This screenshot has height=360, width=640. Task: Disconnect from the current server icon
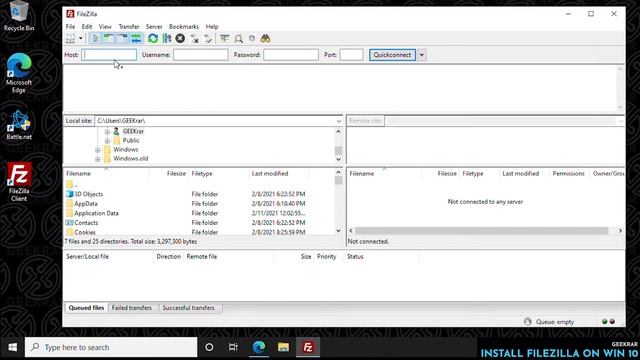pos(194,39)
